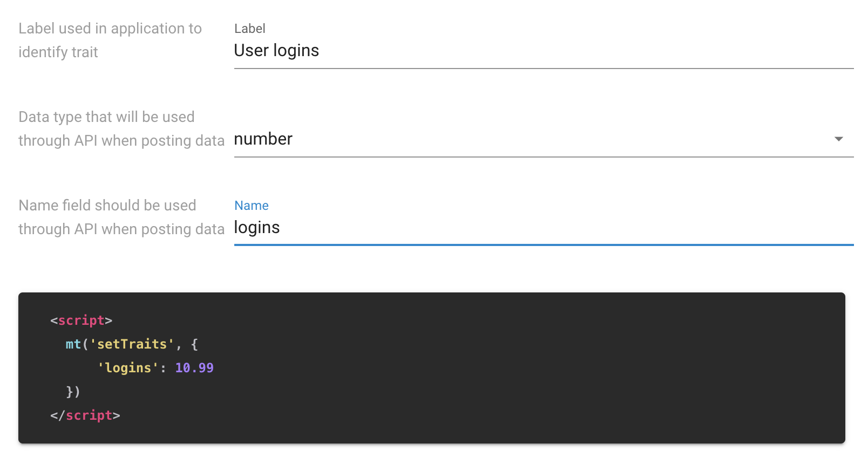Select the blue 'Name' floating label
The height and width of the screenshot is (464, 868).
[x=252, y=206]
